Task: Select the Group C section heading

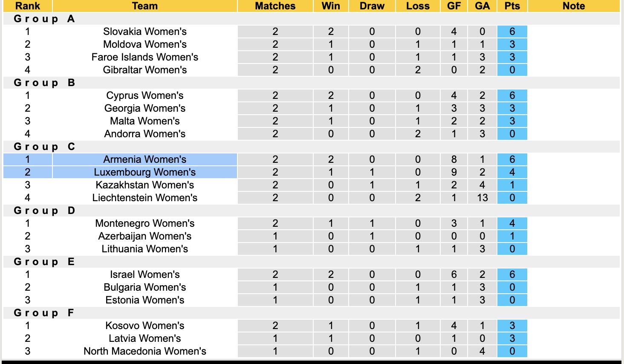Action: pos(44,147)
